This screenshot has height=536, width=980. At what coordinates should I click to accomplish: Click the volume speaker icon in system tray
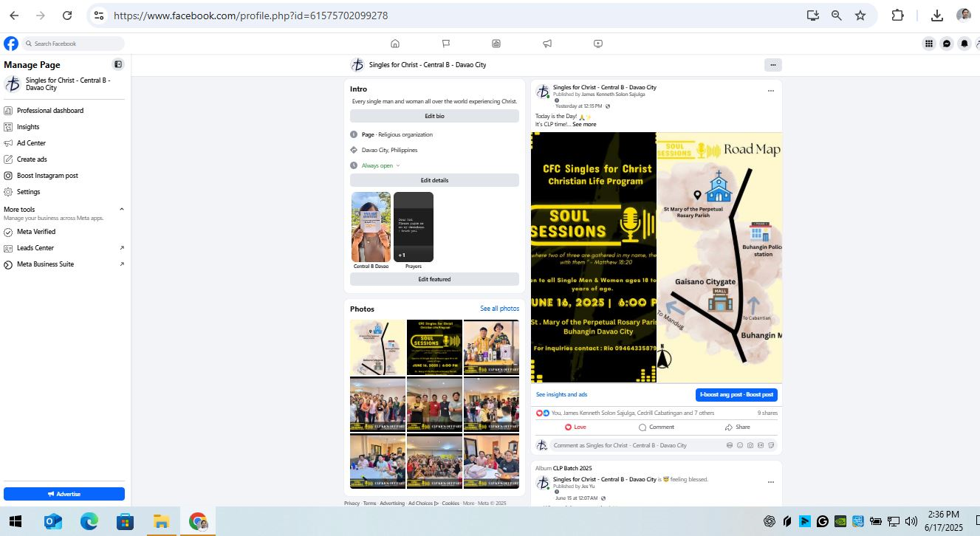tap(911, 521)
